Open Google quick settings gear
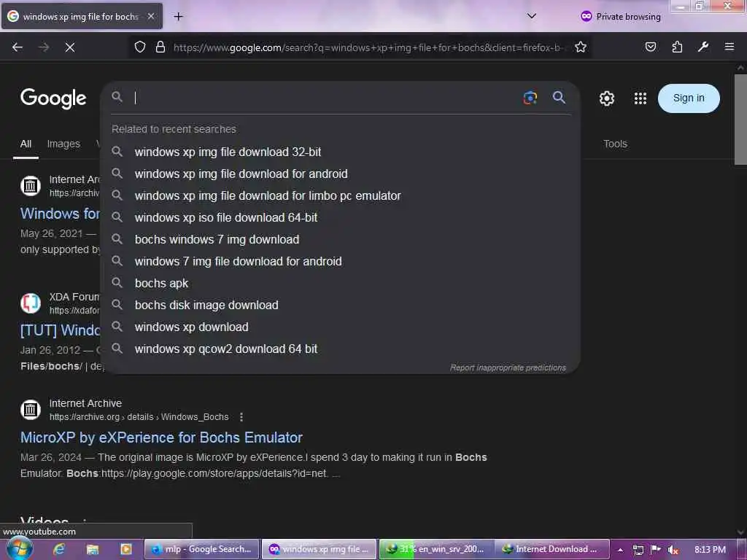 tap(606, 98)
